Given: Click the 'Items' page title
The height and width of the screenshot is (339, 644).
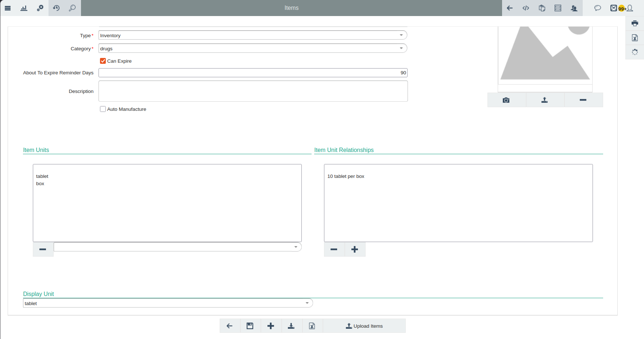Looking at the screenshot, I should (292, 8).
